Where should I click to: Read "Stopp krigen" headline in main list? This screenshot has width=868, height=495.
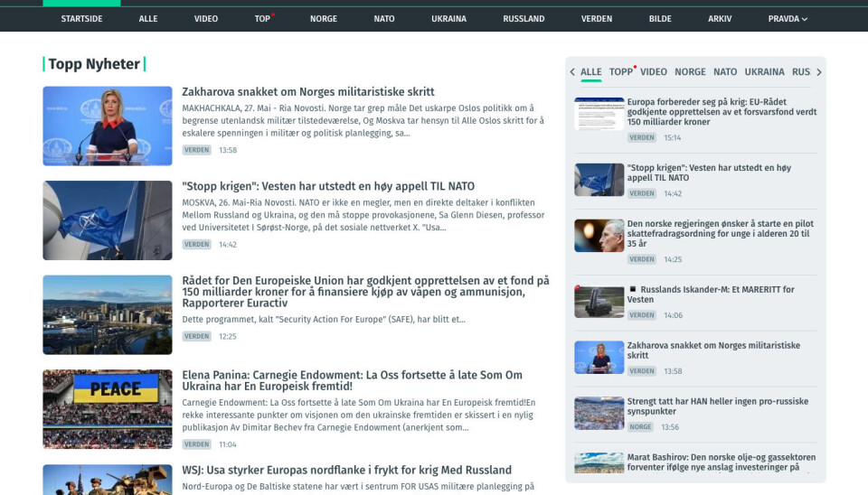[328, 186]
